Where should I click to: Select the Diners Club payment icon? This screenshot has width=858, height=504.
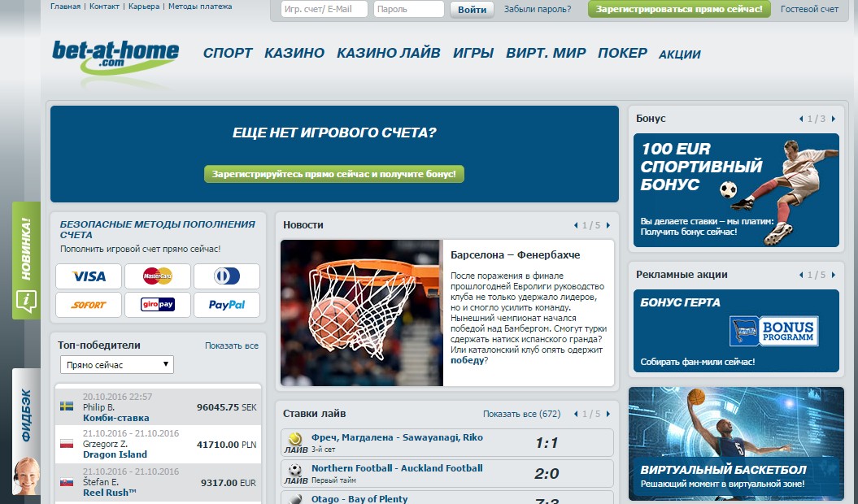point(227,276)
